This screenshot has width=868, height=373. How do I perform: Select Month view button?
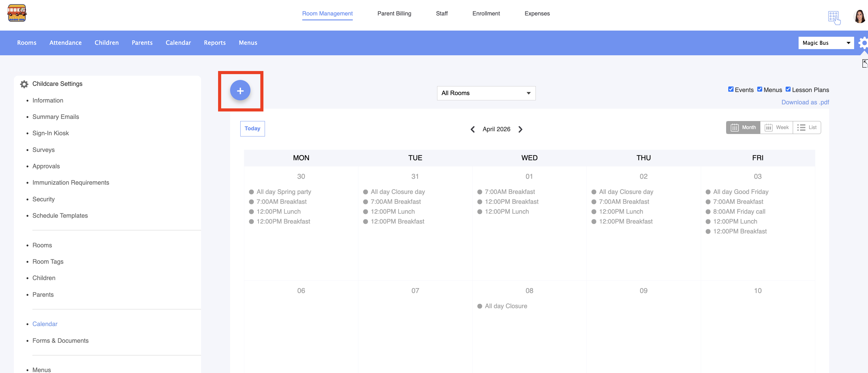743,128
